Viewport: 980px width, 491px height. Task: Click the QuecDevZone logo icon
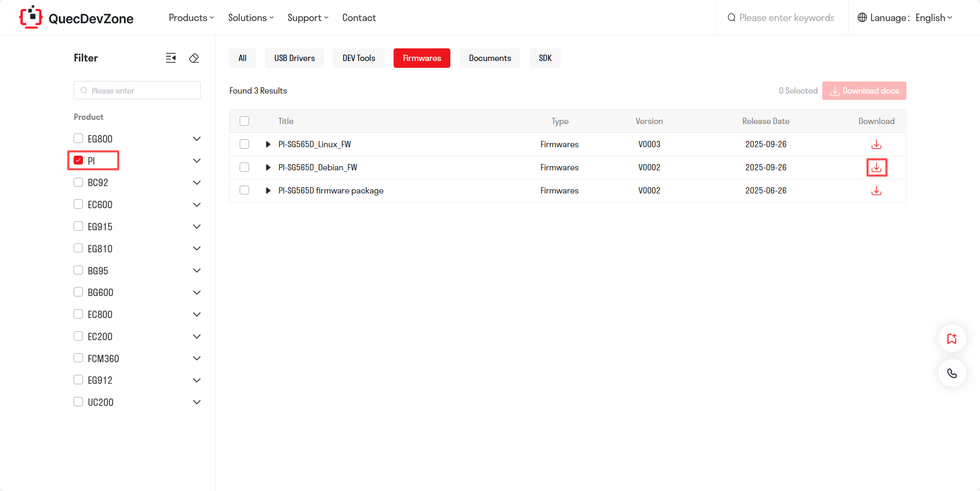click(x=30, y=17)
